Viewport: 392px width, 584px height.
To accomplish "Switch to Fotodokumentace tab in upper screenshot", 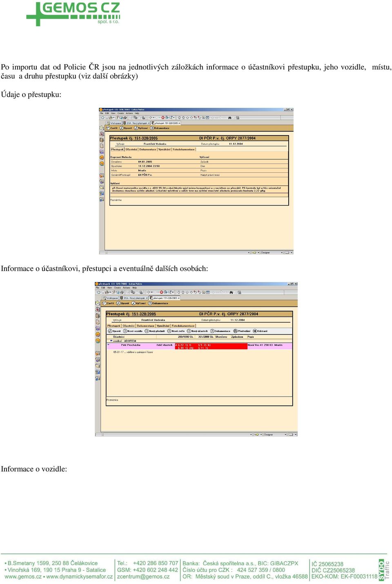I will 184,149.
